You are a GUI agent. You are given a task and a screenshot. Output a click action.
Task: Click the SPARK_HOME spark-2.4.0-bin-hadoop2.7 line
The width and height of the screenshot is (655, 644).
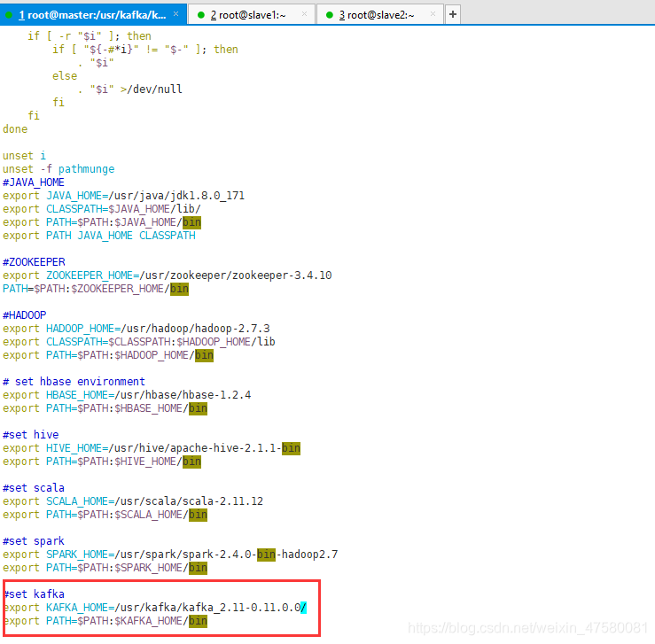170,555
